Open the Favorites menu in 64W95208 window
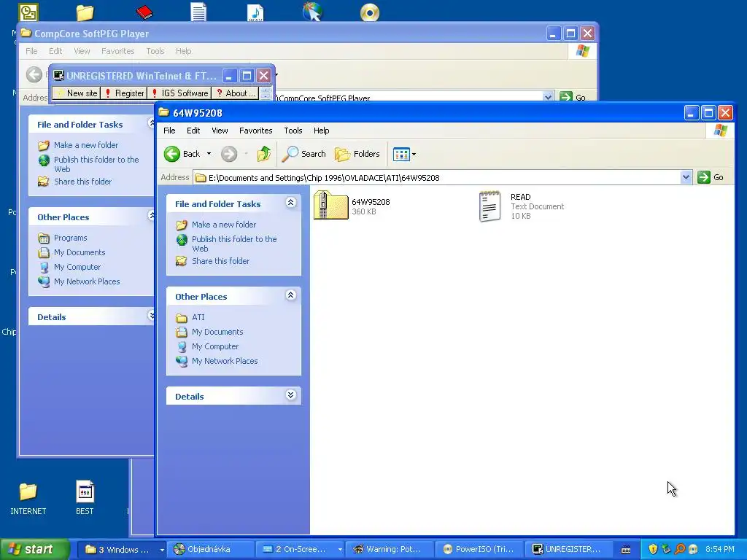 256,131
